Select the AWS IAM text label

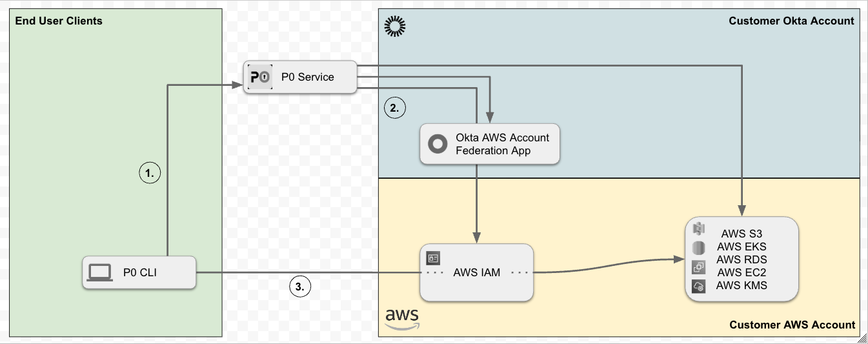[476, 272]
